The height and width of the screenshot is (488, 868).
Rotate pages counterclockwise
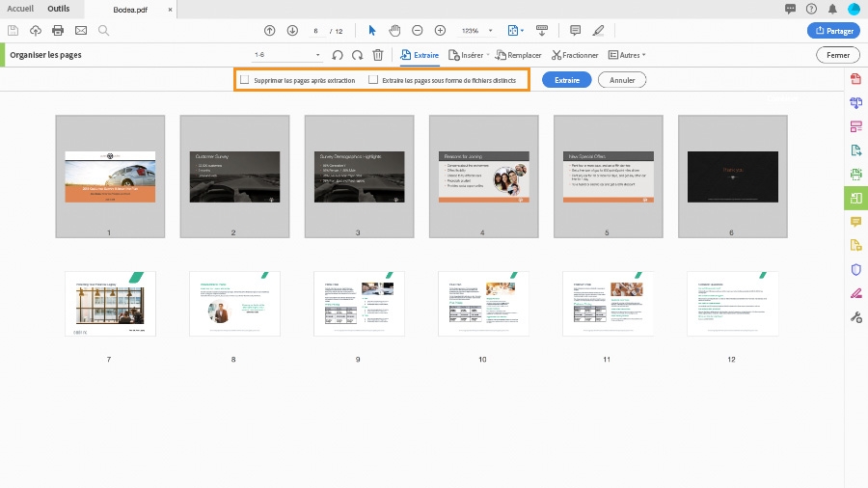[x=338, y=55]
